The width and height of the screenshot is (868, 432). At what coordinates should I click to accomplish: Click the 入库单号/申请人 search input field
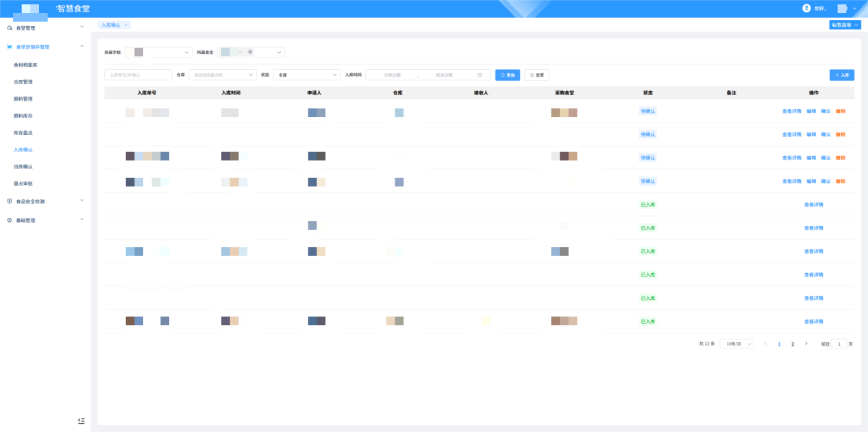[138, 75]
